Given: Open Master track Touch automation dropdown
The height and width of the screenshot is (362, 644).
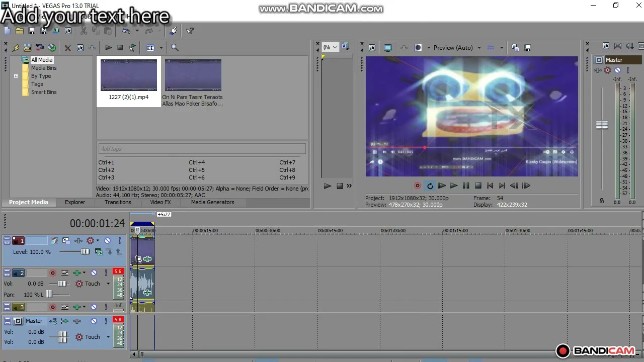Looking at the screenshot, I should (x=108, y=337).
